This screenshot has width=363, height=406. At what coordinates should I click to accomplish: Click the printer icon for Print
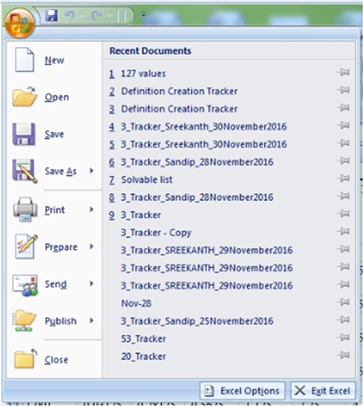click(25, 209)
